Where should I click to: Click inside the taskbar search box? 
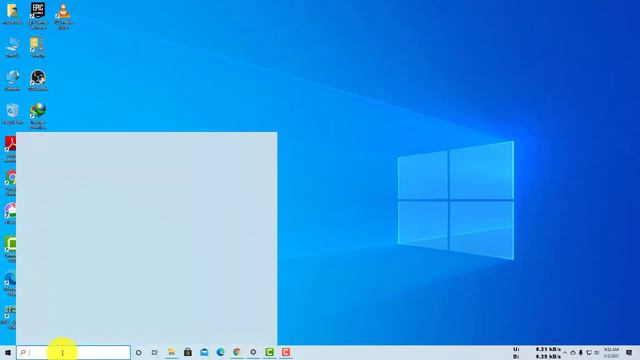point(73,352)
